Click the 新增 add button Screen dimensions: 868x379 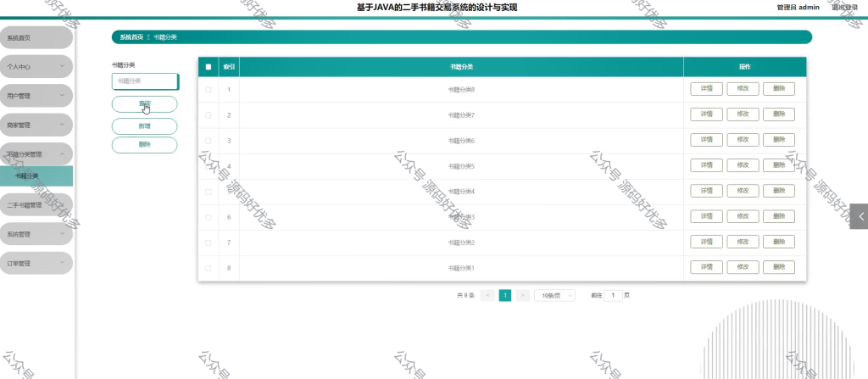click(144, 126)
